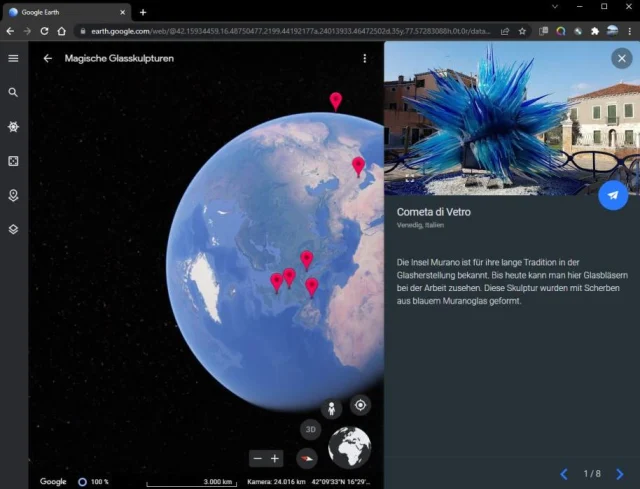Go to next story slide arrow

coord(619,473)
